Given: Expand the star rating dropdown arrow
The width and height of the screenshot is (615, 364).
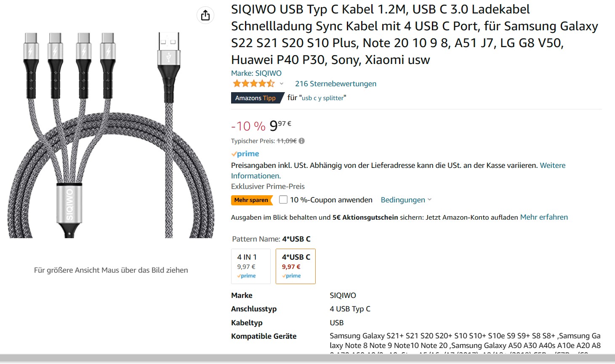Looking at the screenshot, I should (x=282, y=84).
